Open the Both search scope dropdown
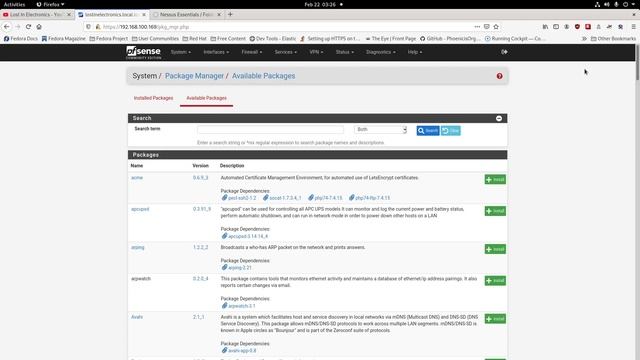 click(381, 129)
